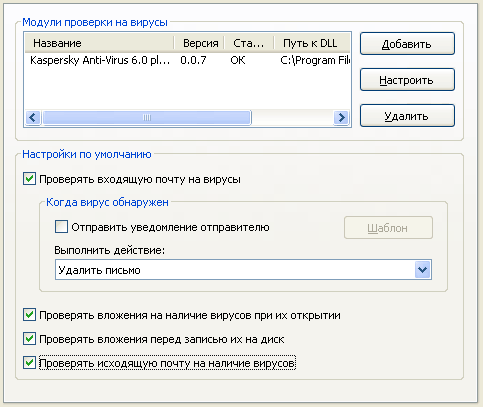Uncheck Проверять входящую почту на вирусы
The image size is (483, 407).
pyautogui.click(x=29, y=179)
